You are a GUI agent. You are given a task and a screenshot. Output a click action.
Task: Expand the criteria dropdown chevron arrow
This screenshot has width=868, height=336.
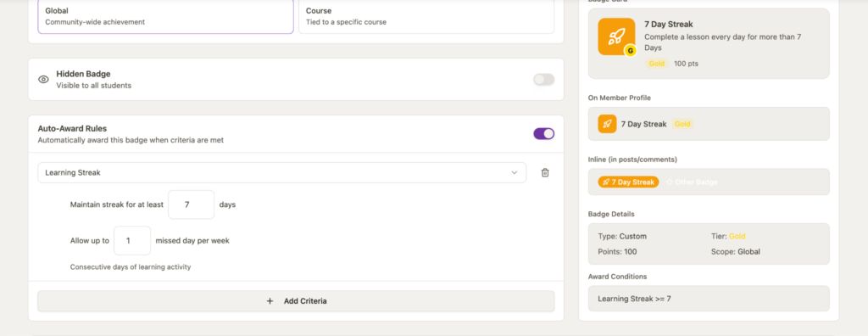(x=515, y=173)
